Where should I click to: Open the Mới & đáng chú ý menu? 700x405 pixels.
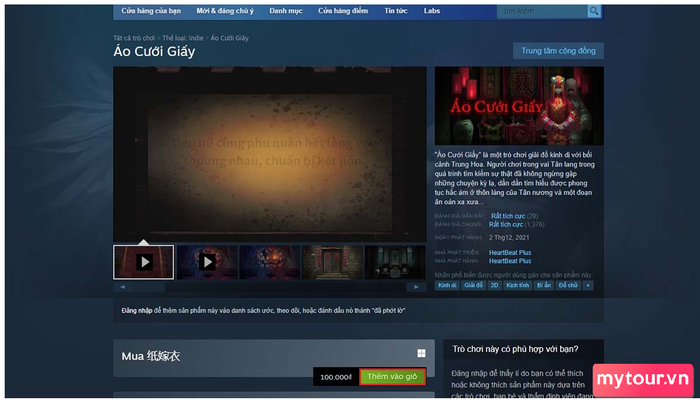225,11
